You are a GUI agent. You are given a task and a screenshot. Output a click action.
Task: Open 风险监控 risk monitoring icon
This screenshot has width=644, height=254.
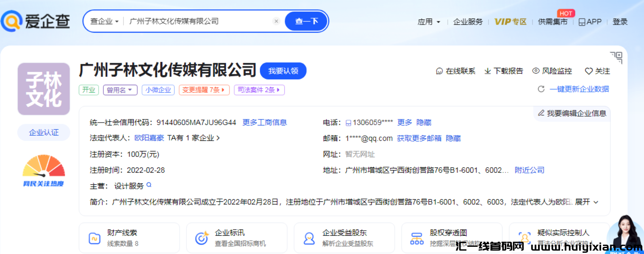(x=537, y=71)
